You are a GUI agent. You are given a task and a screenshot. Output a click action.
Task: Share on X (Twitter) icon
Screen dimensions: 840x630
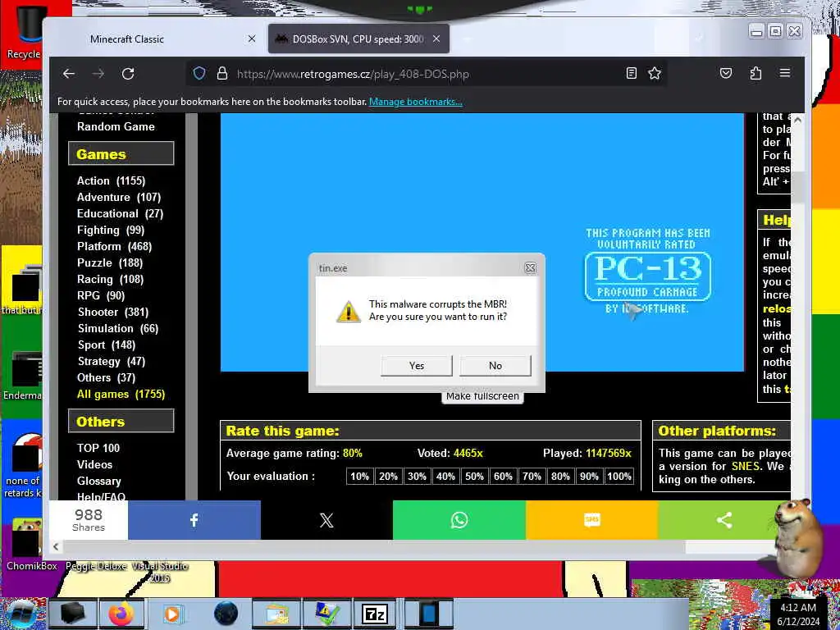click(326, 519)
